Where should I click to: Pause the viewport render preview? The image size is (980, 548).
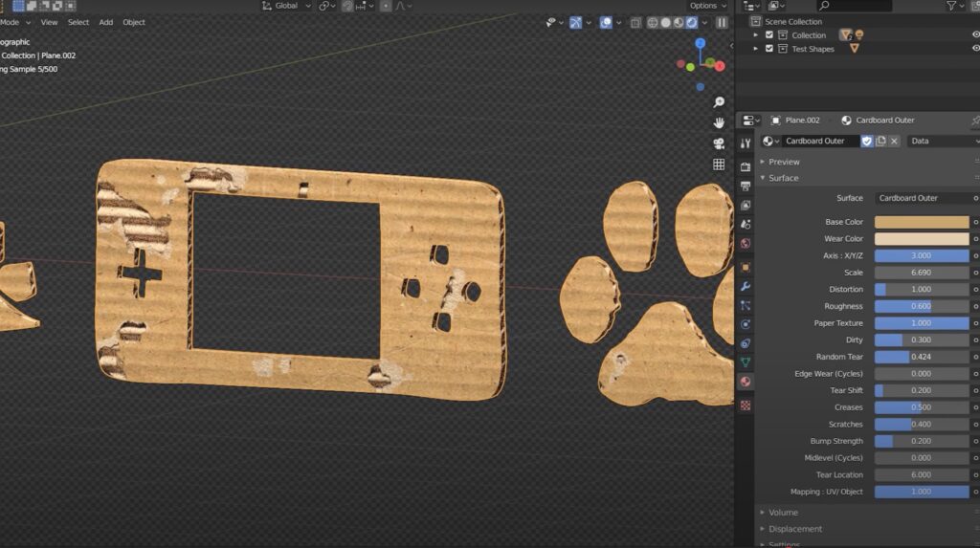tap(722, 23)
